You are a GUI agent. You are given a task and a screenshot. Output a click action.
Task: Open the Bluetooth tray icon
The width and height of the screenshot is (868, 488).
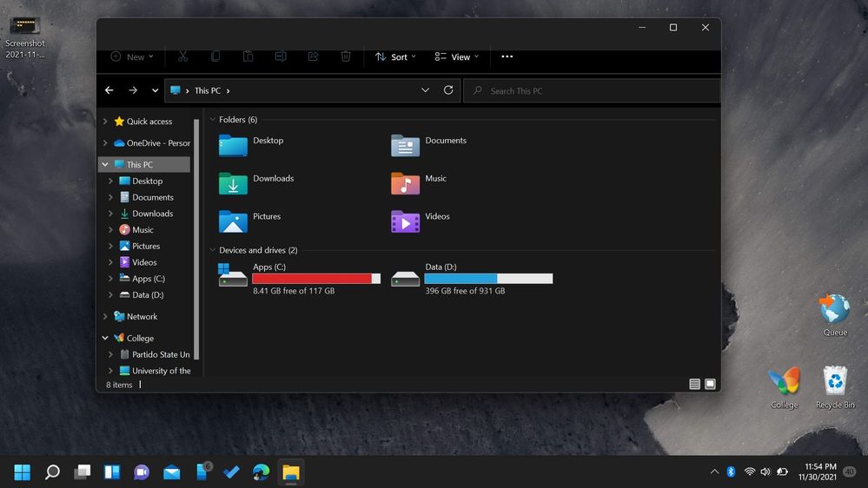[731, 472]
